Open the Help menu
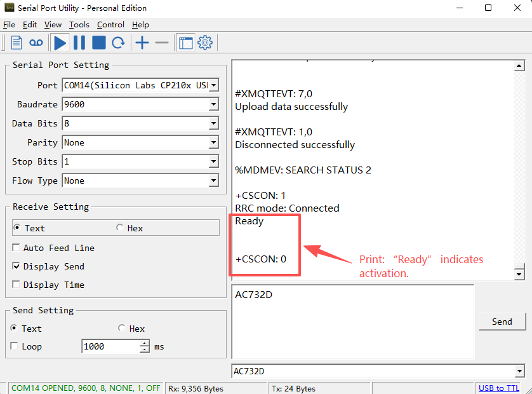The width and height of the screenshot is (532, 394). point(140,25)
